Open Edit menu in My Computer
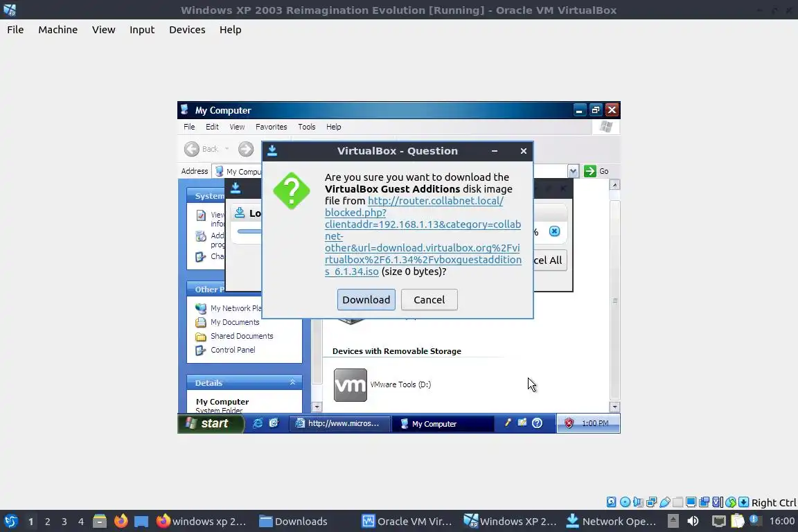Image resolution: width=798 pixels, height=532 pixels. click(212, 127)
